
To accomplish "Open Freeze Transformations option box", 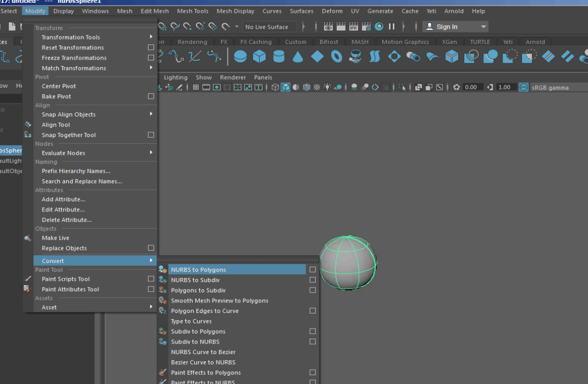I will click(x=151, y=58).
